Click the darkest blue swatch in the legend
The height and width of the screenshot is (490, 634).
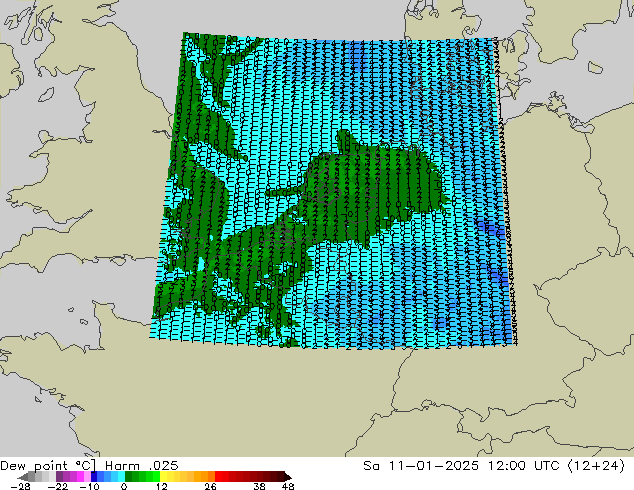coord(94,477)
